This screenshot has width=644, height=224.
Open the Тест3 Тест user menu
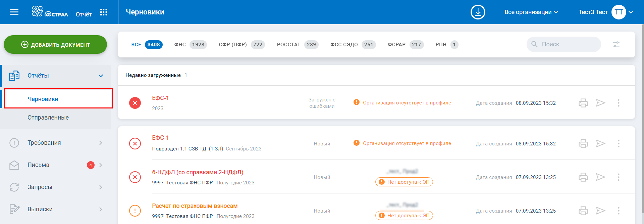605,12
